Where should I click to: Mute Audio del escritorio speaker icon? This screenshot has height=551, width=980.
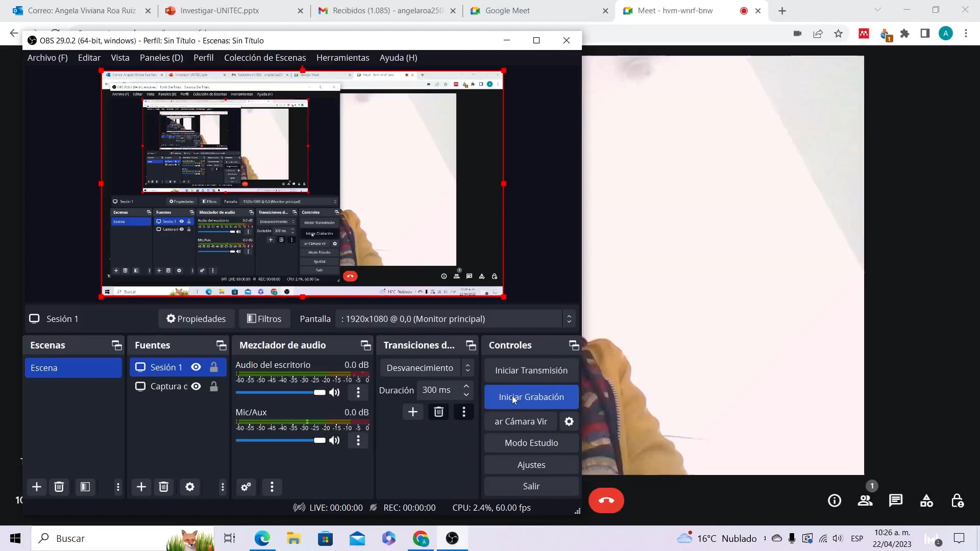tap(334, 392)
